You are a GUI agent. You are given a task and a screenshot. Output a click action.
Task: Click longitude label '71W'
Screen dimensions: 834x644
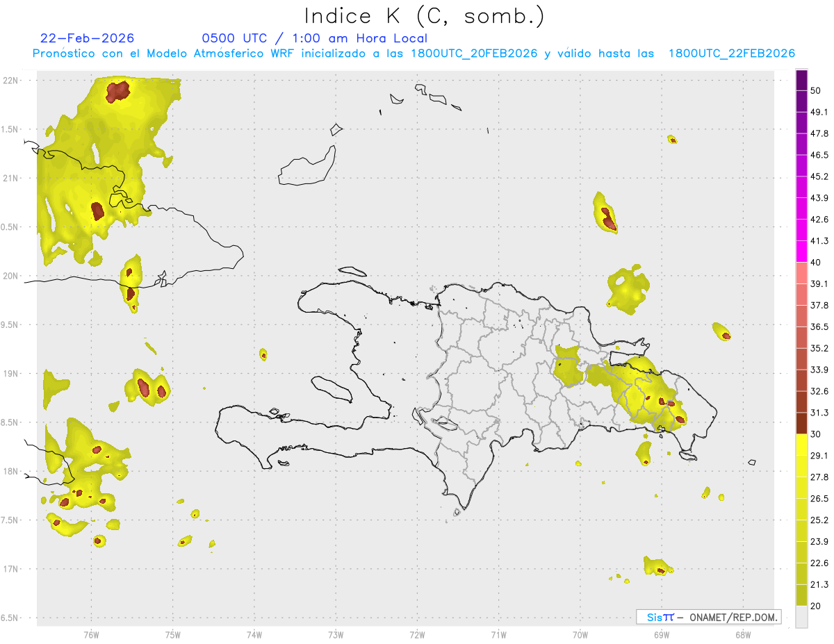(x=498, y=635)
